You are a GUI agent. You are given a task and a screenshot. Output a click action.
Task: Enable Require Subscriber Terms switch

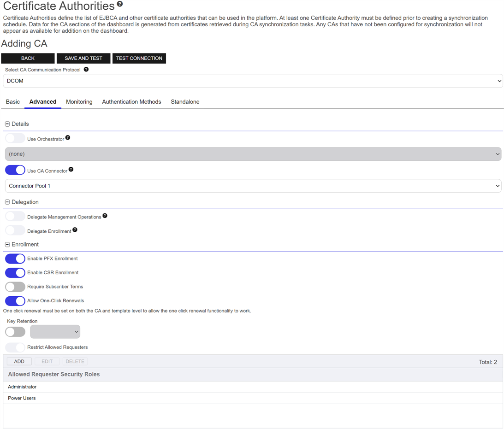tap(15, 287)
